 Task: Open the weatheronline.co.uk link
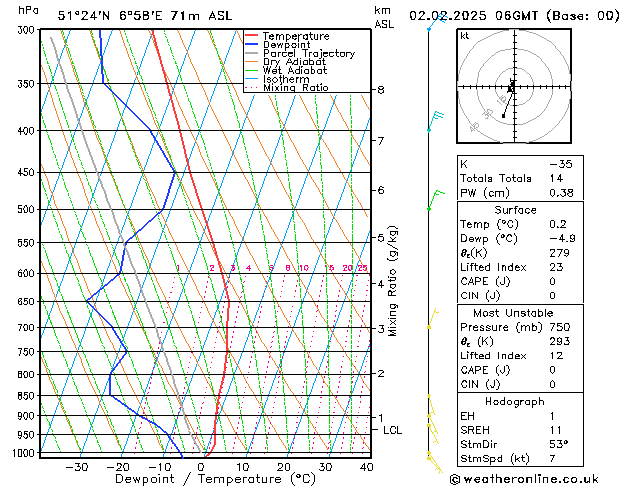tap(543, 479)
